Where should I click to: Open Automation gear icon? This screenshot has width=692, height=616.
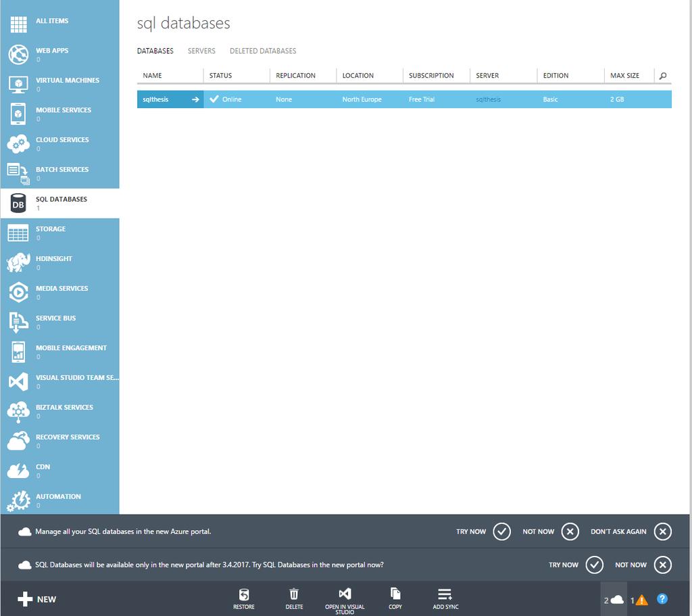(18, 501)
